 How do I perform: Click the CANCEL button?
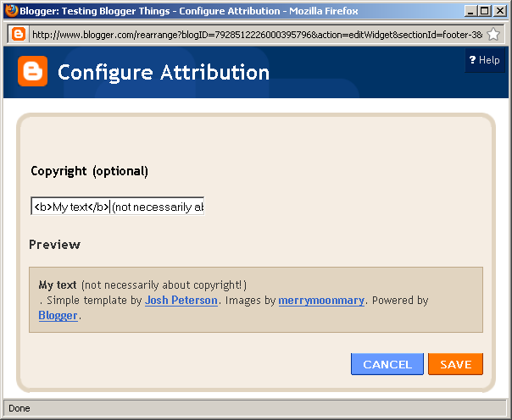[387, 364]
